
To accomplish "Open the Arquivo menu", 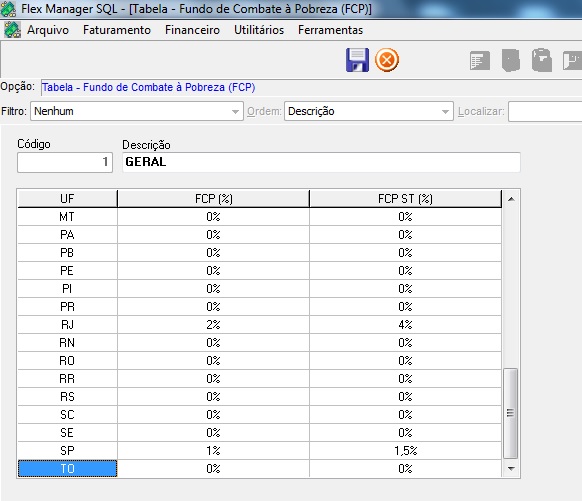I will [48, 30].
